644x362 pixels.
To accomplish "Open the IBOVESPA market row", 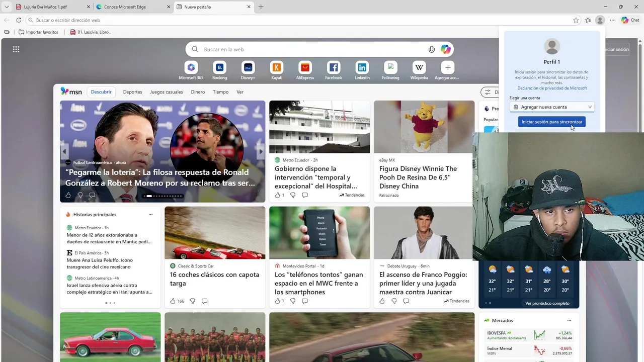I will (x=529, y=335).
